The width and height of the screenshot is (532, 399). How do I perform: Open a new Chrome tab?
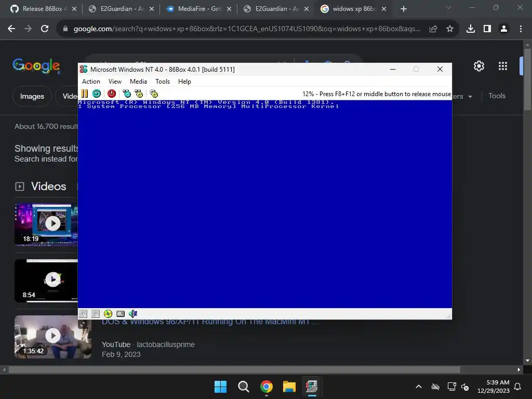click(x=403, y=9)
